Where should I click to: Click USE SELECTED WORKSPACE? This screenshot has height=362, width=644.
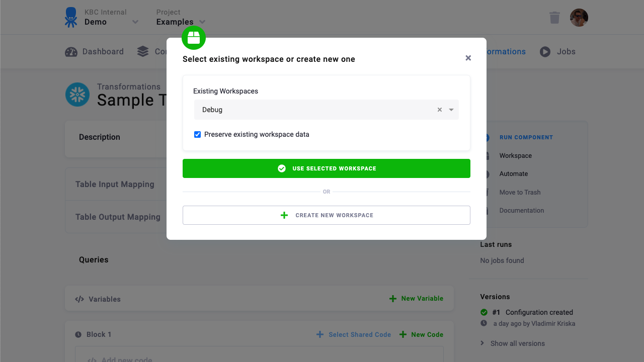pyautogui.click(x=327, y=168)
